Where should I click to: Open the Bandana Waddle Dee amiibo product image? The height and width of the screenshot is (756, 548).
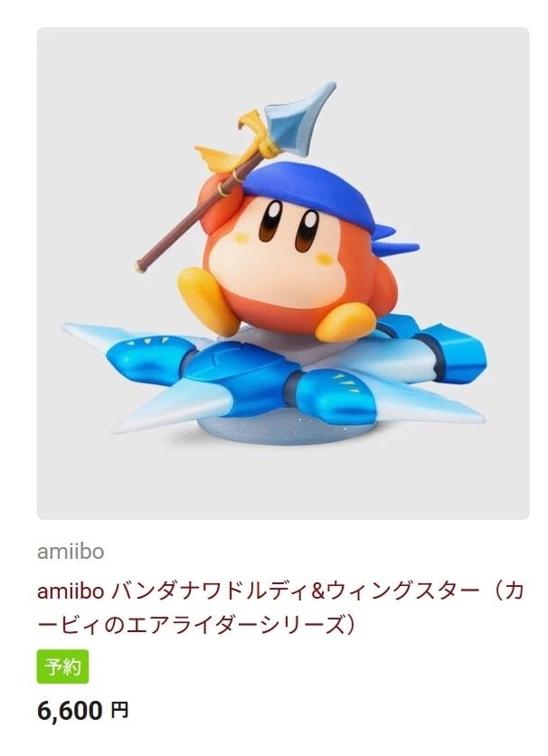click(x=283, y=273)
